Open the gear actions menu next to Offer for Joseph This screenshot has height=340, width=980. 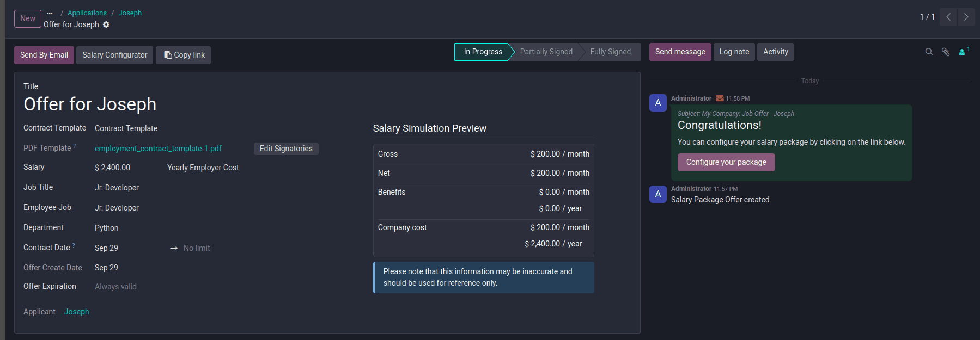click(106, 24)
